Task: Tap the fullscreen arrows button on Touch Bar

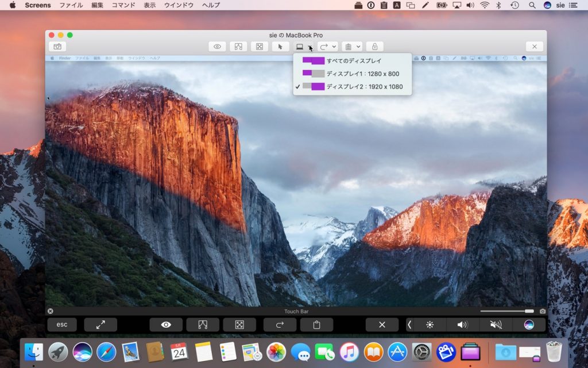Action: click(100, 325)
